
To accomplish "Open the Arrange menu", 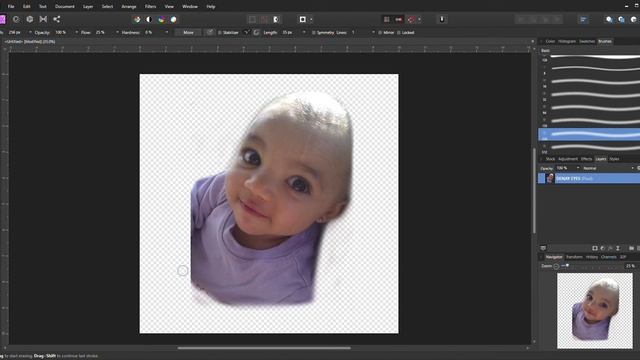I will pyautogui.click(x=129, y=7).
